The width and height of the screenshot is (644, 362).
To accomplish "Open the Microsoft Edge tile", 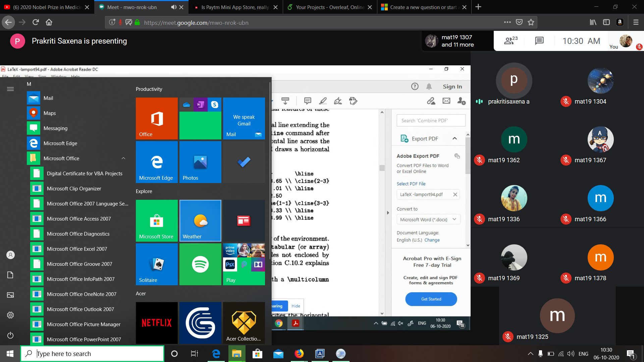I will 157,162.
